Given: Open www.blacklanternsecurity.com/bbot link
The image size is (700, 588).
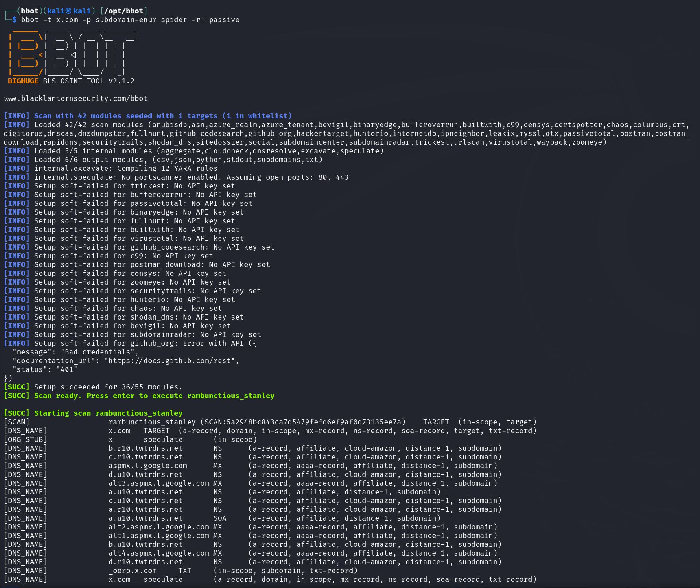Looking at the screenshot, I should click(x=76, y=98).
